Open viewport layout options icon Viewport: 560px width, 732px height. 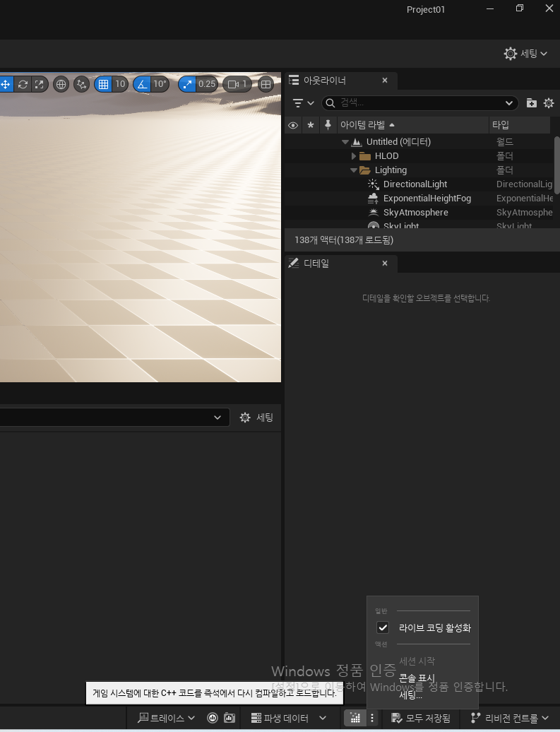click(x=266, y=85)
